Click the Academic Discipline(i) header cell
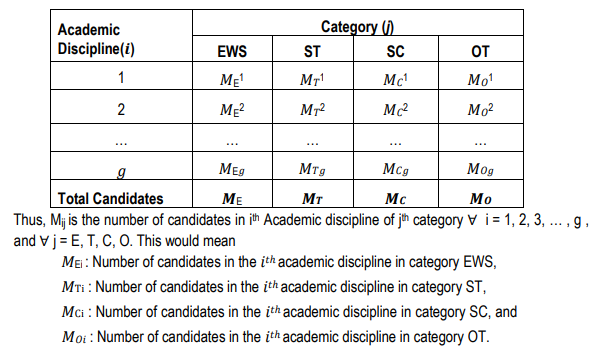This screenshot has height=363, width=603. (x=121, y=36)
